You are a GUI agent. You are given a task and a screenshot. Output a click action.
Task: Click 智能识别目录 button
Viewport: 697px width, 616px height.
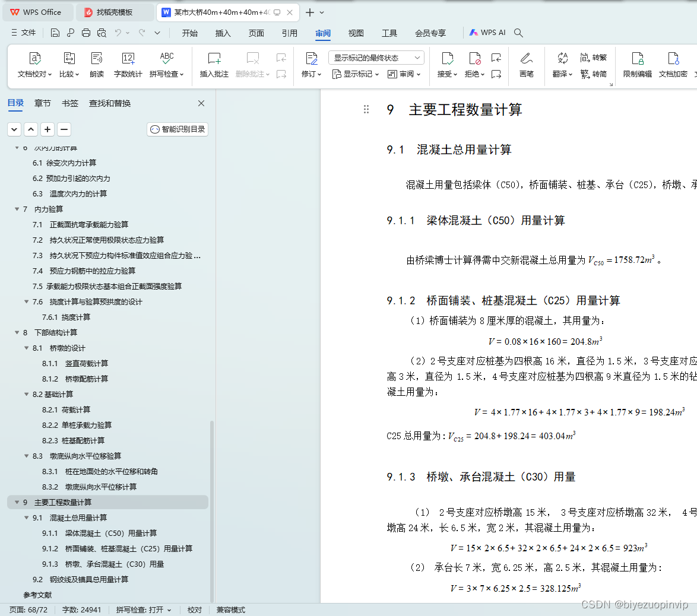(x=178, y=129)
